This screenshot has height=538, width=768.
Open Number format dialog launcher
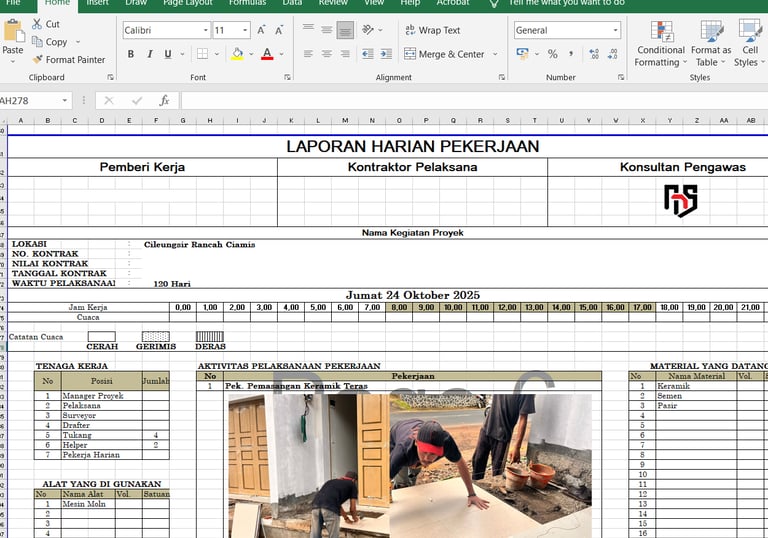pos(621,77)
